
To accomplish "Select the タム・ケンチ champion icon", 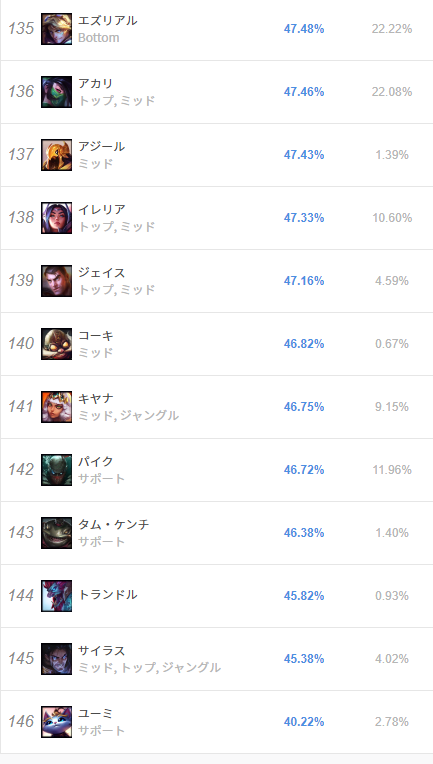I will coord(56,533).
